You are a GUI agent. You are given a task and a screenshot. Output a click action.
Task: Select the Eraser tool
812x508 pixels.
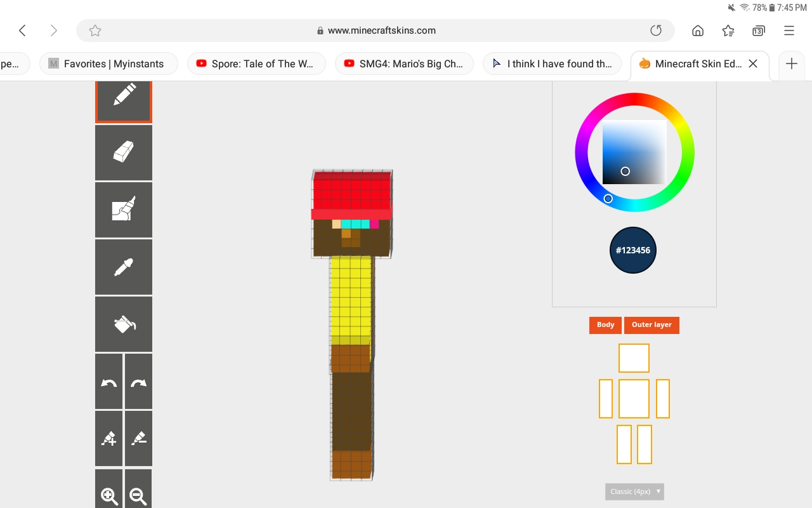point(124,152)
